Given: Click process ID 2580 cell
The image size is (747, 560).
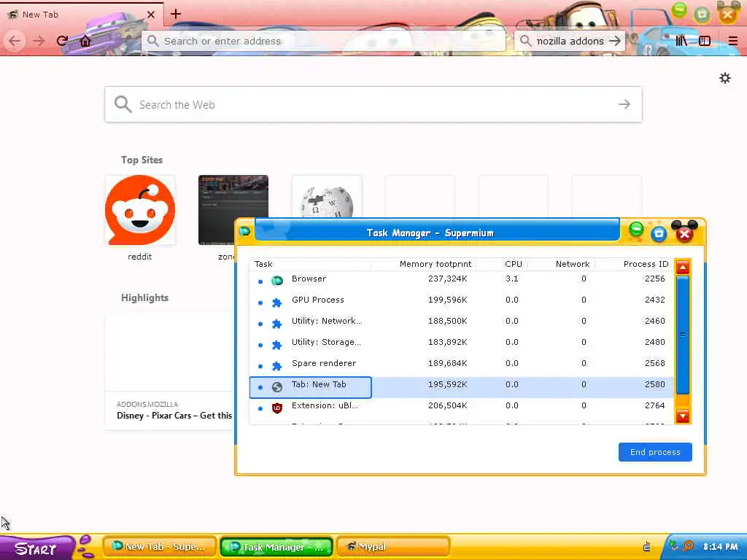Looking at the screenshot, I should [654, 384].
